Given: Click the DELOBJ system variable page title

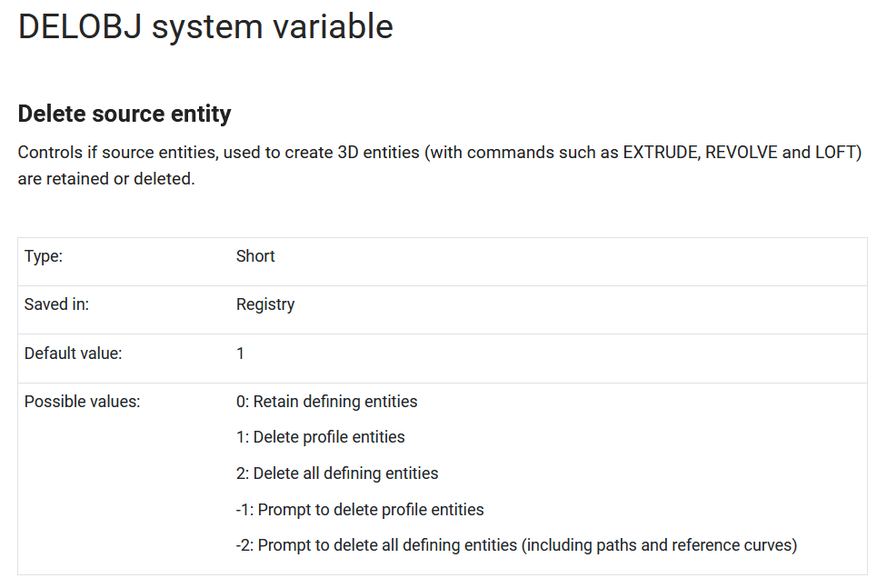Looking at the screenshot, I should click(205, 26).
